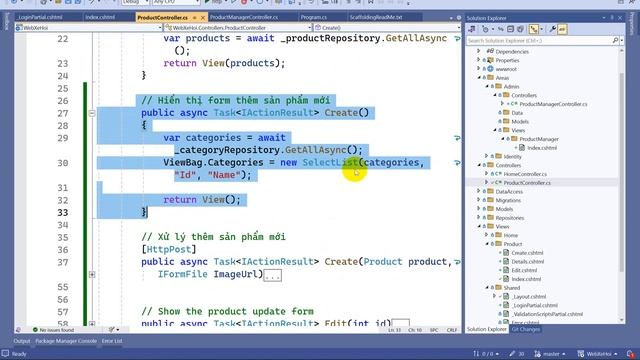
Task: Switch to Program.cs tab
Action: point(313,17)
